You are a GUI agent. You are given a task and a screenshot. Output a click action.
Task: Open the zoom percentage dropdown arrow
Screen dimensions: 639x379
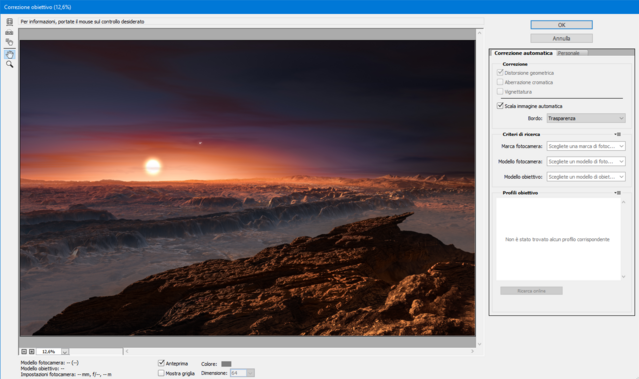click(x=65, y=351)
